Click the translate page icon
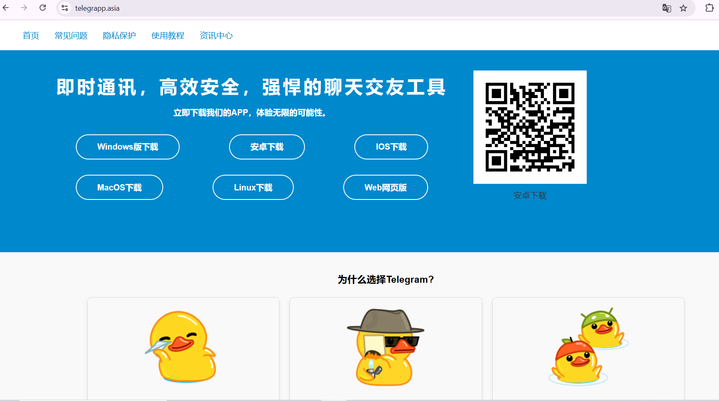 click(666, 8)
